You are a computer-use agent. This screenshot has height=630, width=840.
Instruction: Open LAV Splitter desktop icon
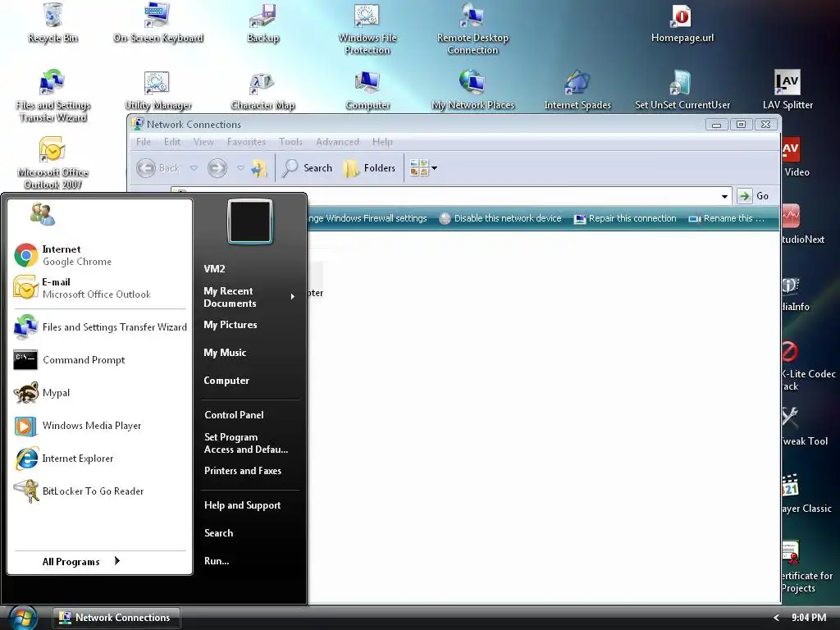pos(787,90)
